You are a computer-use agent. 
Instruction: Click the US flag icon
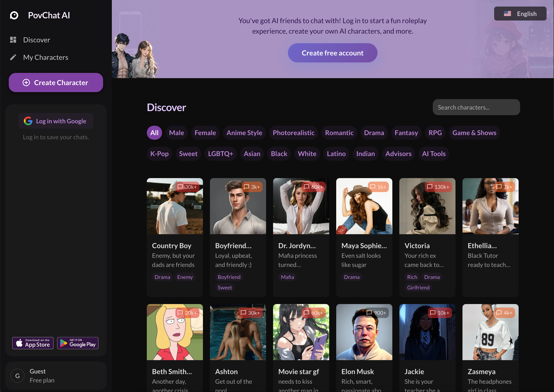tap(507, 14)
